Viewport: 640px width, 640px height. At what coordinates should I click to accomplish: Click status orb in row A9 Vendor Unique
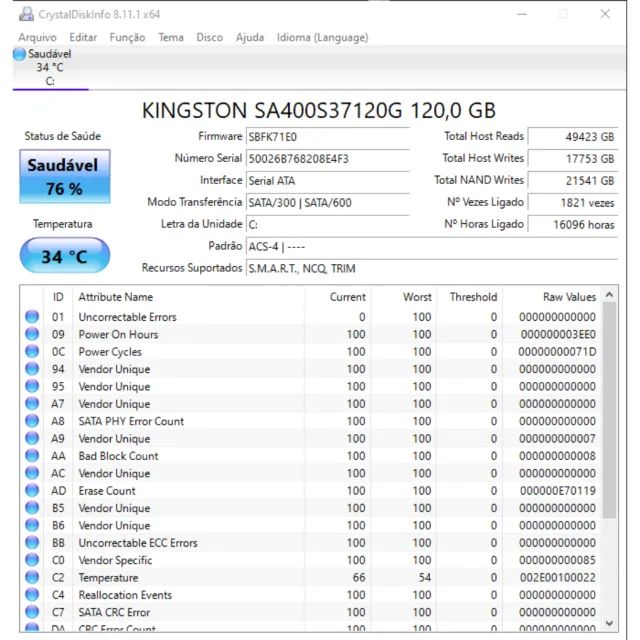32,438
